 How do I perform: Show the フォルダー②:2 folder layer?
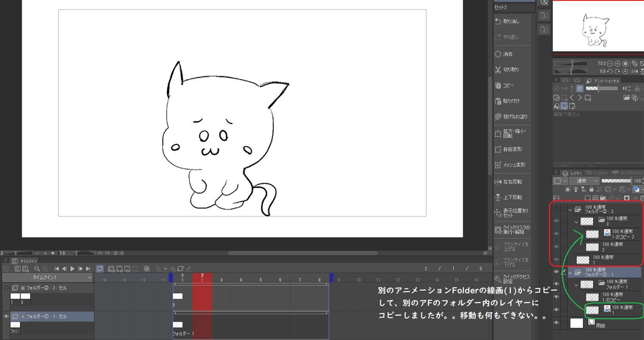click(556, 209)
